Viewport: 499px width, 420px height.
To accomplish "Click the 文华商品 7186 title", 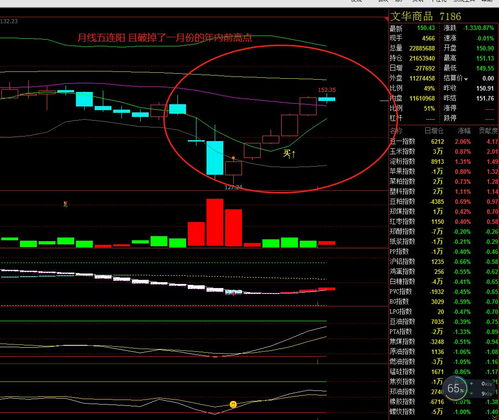I will click(426, 16).
